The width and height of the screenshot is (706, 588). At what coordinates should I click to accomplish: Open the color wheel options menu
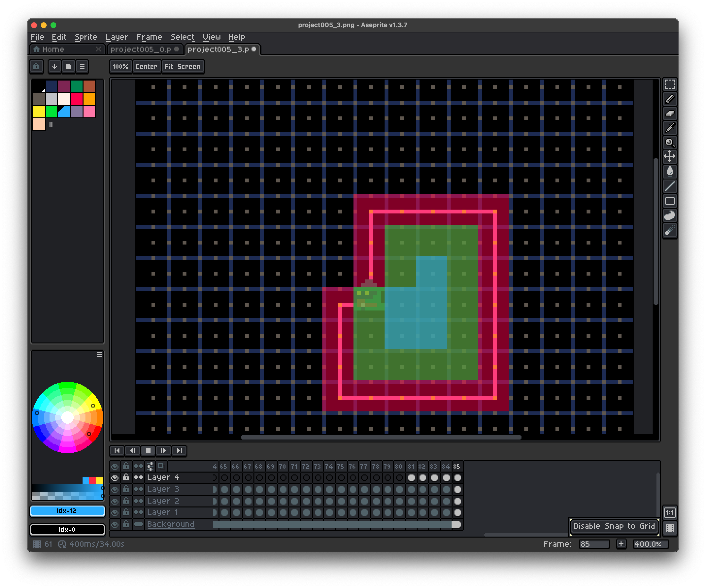[x=100, y=355]
